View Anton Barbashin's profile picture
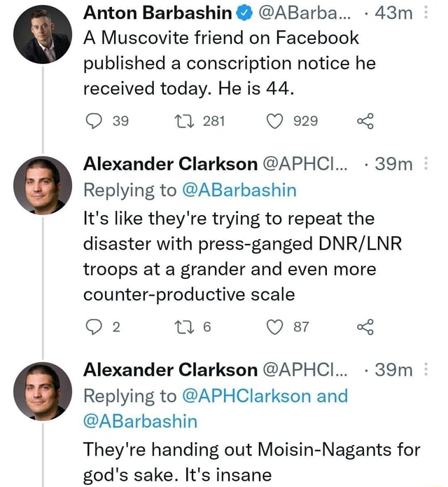The height and width of the screenshot is (487, 448). pos(43,35)
